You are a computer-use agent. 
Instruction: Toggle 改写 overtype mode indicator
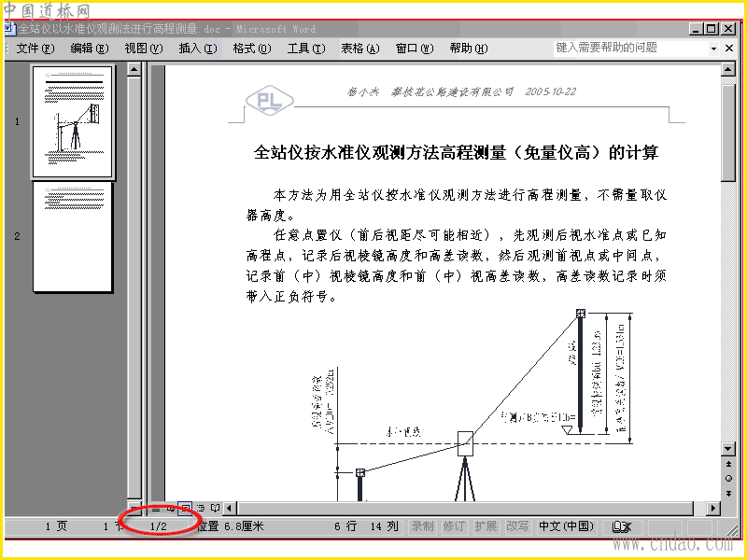click(517, 526)
